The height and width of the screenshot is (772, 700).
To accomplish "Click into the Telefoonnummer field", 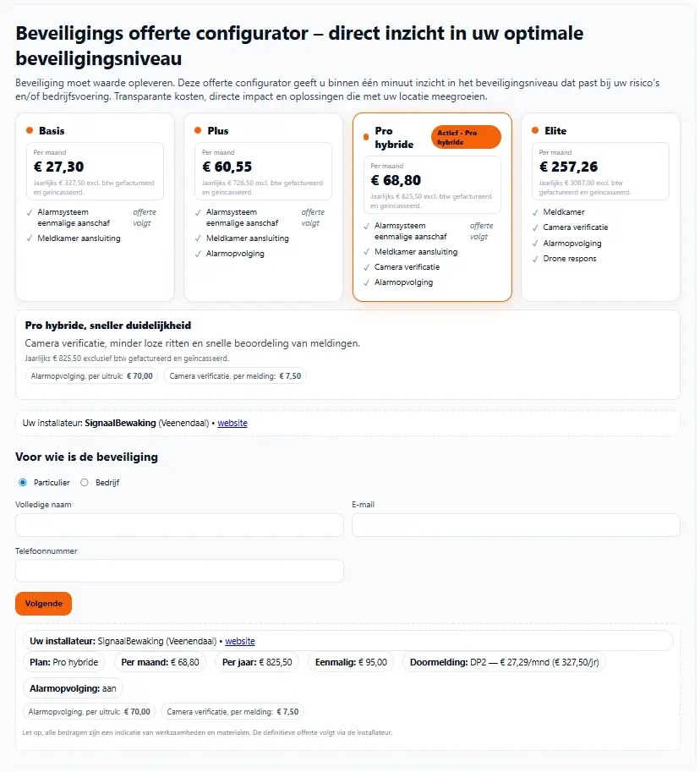I will pyautogui.click(x=179, y=571).
